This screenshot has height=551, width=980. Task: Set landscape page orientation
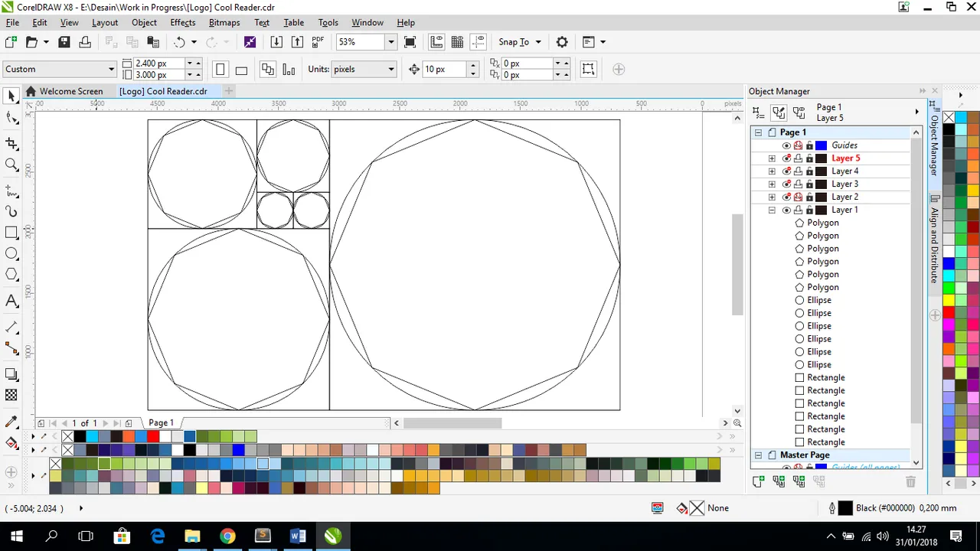241,70
